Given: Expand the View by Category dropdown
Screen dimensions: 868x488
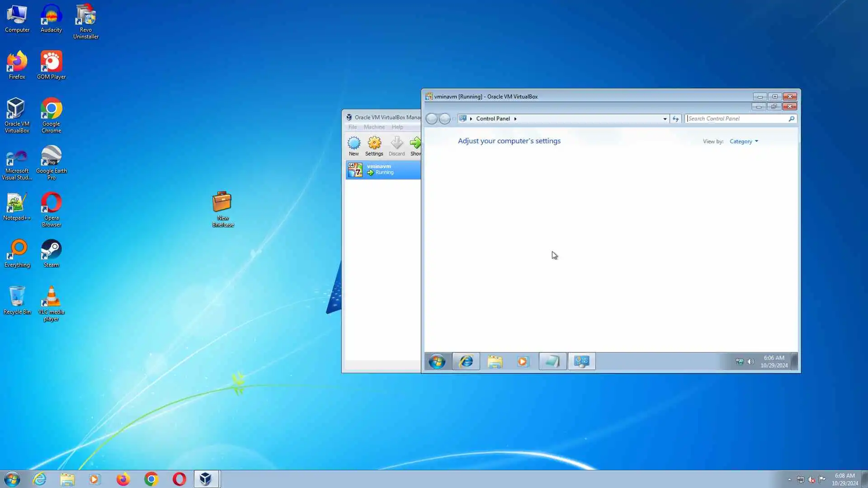Looking at the screenshot, I should click(x=744, y=141).
